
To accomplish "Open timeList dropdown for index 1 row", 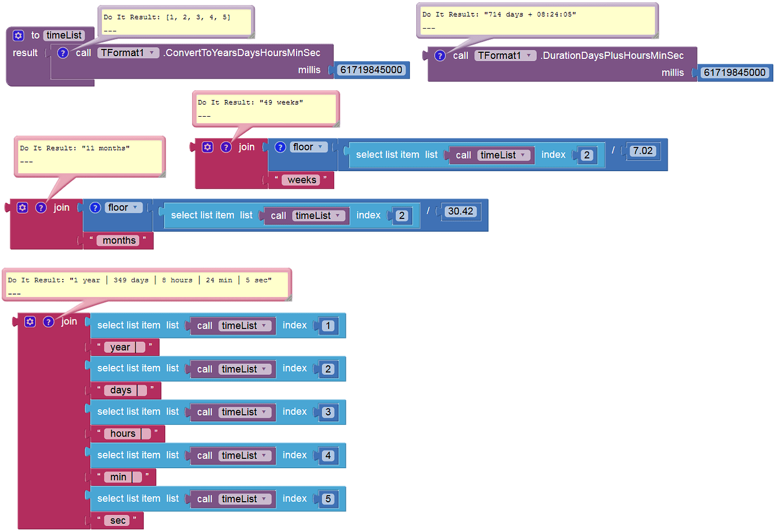I will pos(245,325).
